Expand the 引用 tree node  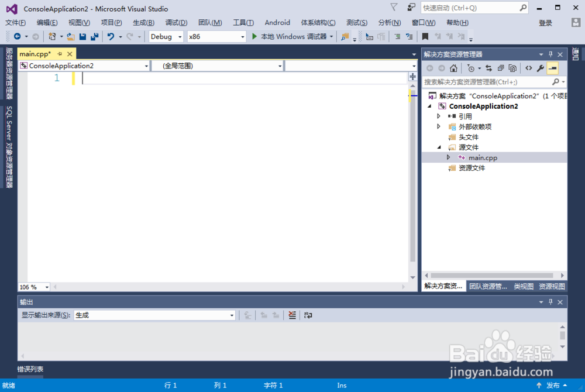coord(439,116)
